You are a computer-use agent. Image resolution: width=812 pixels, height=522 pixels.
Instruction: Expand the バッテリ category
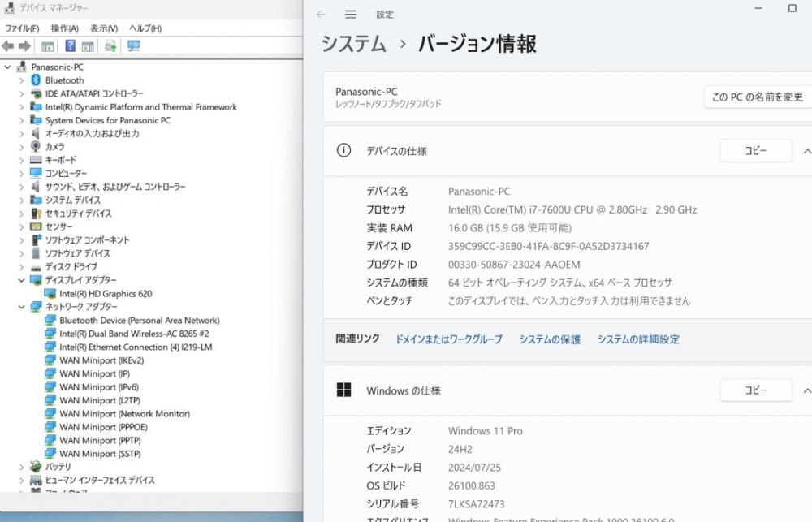tap(21, 467)
